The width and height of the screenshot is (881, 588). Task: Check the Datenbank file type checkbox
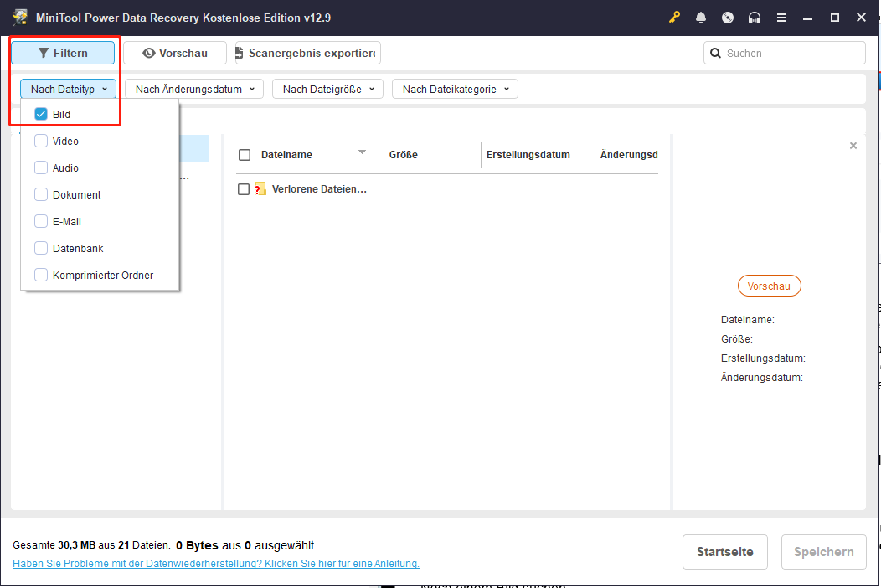[x=41, y=248]
